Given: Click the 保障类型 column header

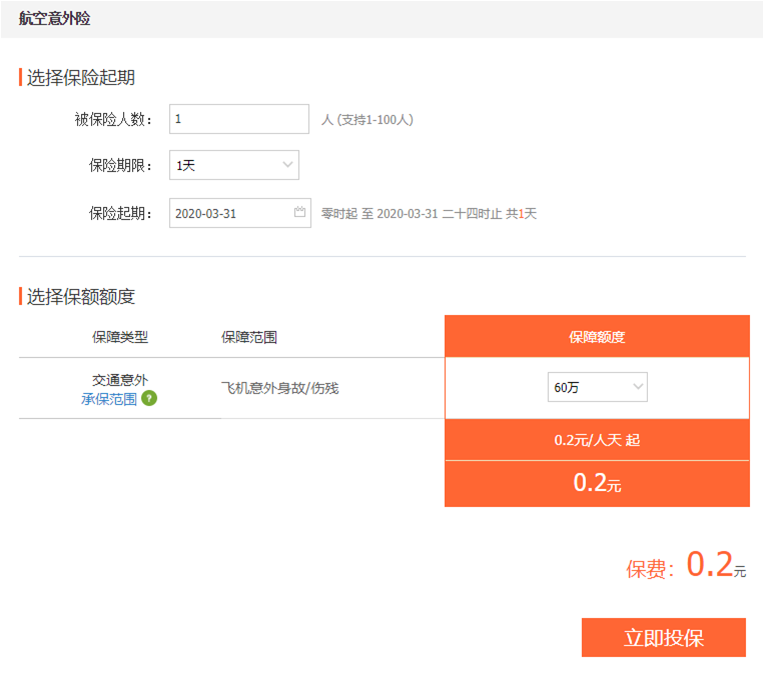Looking at the screenshot, I should 120,337.
